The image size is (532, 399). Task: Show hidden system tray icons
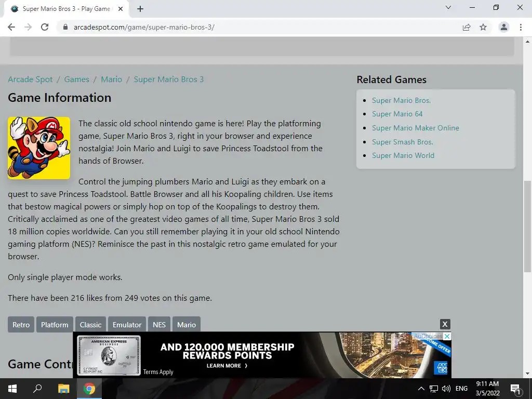point(421,389)
